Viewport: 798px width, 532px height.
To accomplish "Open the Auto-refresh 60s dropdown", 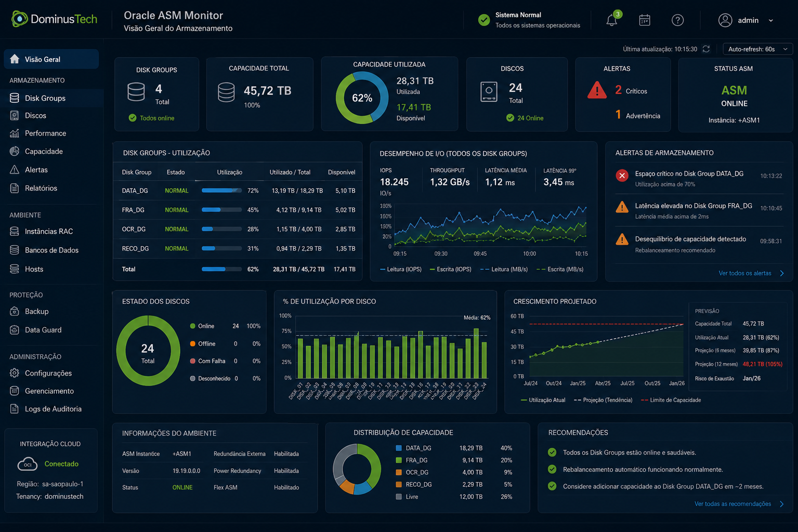I will [x=757, y=49].
